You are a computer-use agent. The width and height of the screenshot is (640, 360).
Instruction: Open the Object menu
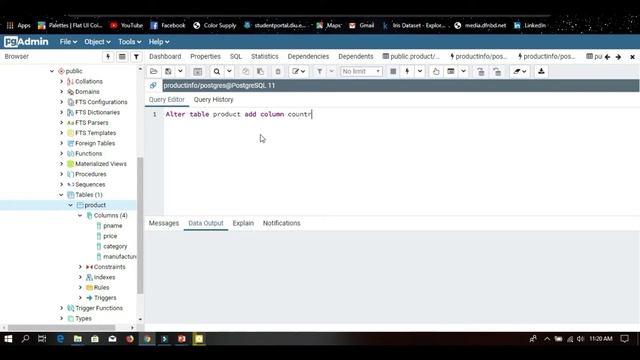[x=97, y=42]
